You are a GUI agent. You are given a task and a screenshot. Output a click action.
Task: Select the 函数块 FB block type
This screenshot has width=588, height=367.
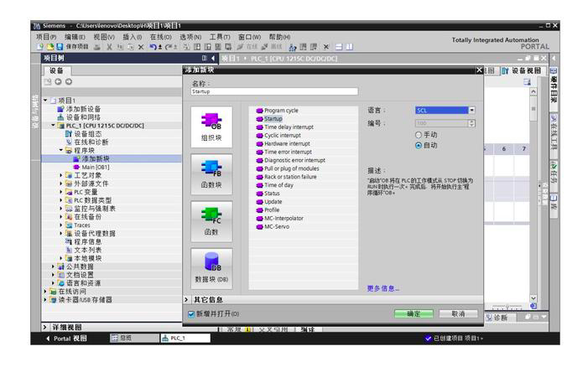click(x=211, y=174)
